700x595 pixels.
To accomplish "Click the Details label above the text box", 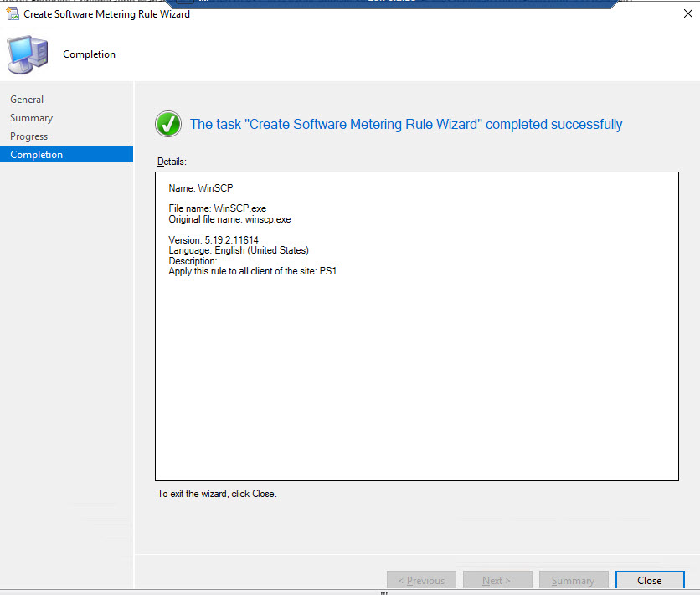I will click(x=172, y=161).
